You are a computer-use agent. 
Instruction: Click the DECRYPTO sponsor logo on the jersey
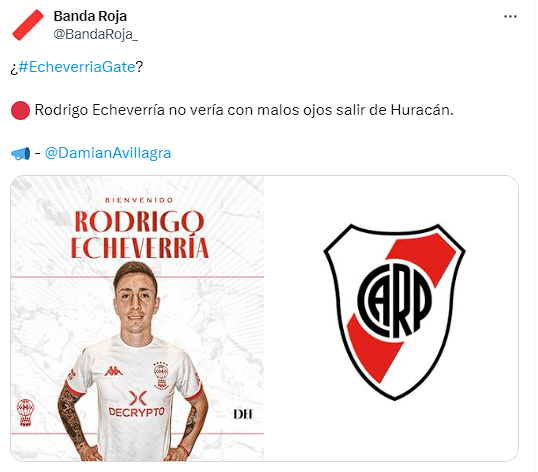(x=137, y=404)
